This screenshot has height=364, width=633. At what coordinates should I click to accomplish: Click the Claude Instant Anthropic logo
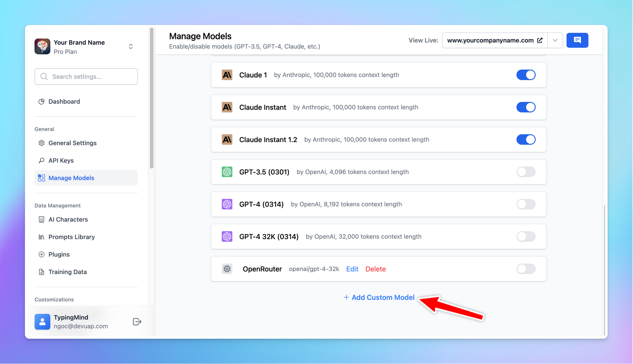(x=227, y=107)
